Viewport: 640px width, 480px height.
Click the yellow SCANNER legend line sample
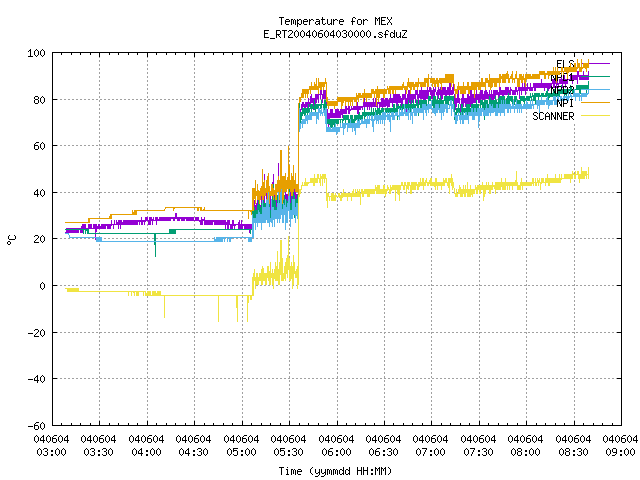click(596, 116)
